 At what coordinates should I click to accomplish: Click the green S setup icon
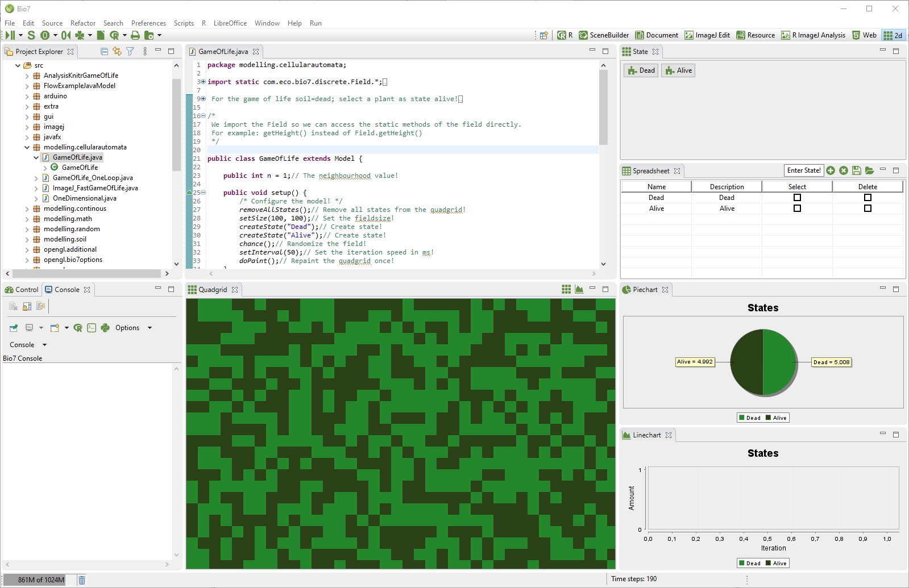click(x=31, y=35)
